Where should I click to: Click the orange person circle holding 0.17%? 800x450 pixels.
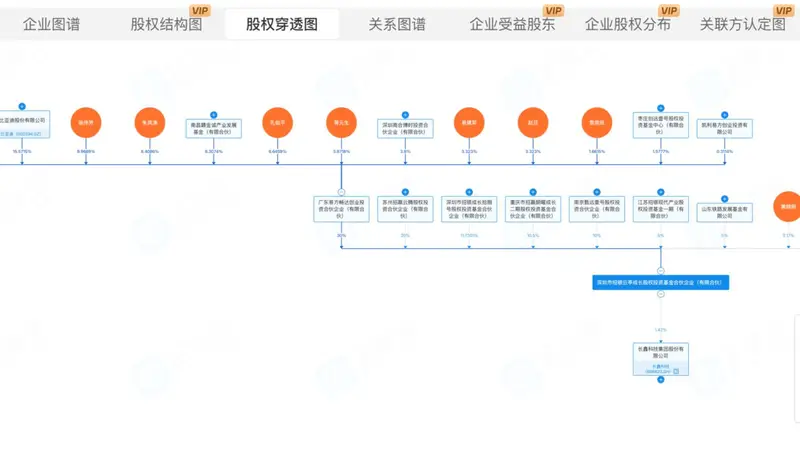787,207
